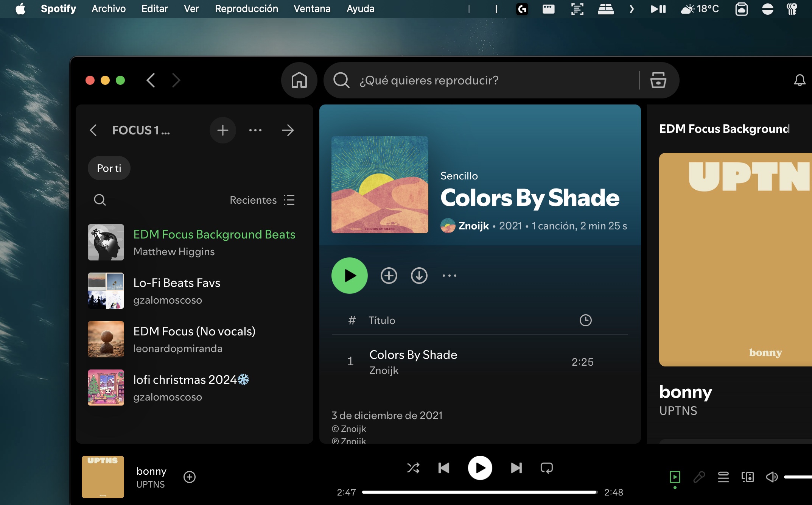The width and height of the screenshot is (812, 505).
Task: Click the duration clock column header
Action: tap(585, 320)
